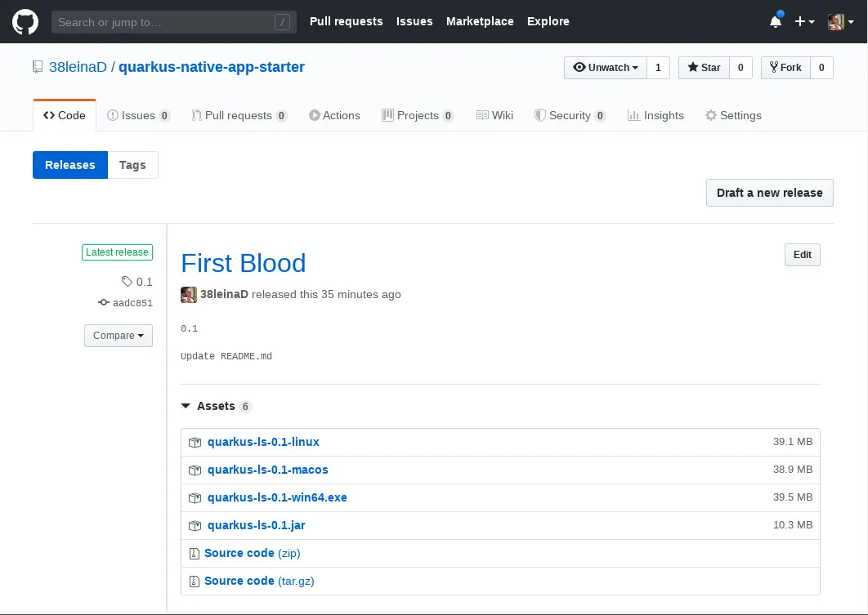Click the commit icon beside aadc851
The height and width of the screenshot is (615, 868).
[104, 302]
